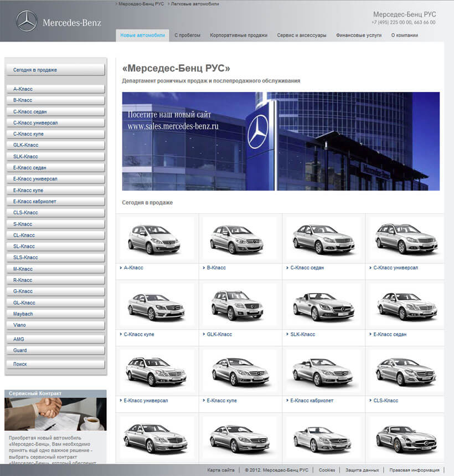Go to Сервис и аксессуары tab

coord(301,35)
